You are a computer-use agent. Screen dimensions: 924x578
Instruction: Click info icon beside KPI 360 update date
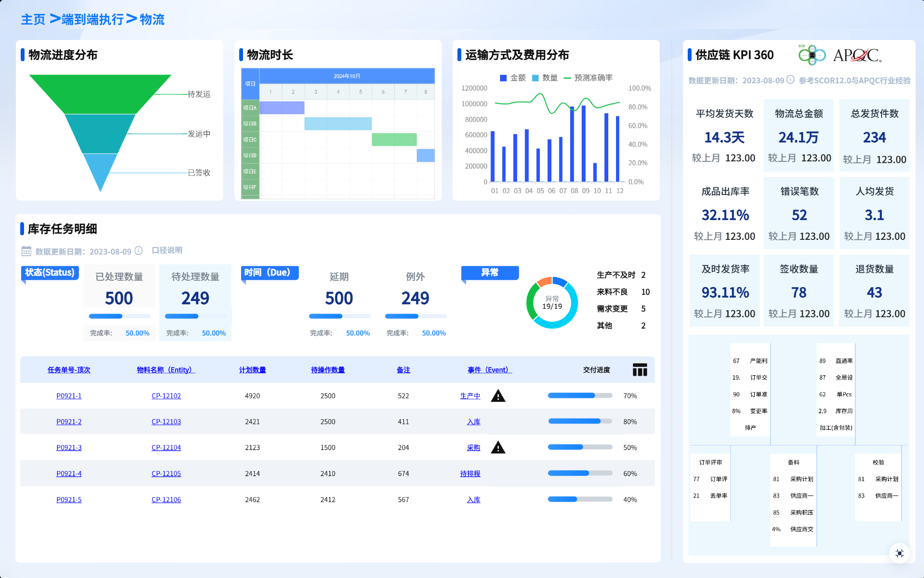coord(790,80)
